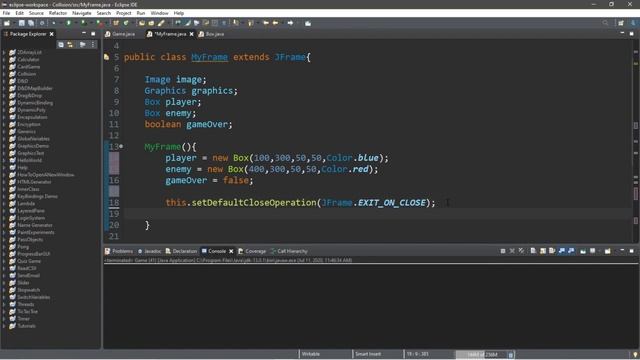Expand the HelloWorld project
The width and height of the screenshot is (640, 360).
tap(4, 160)
